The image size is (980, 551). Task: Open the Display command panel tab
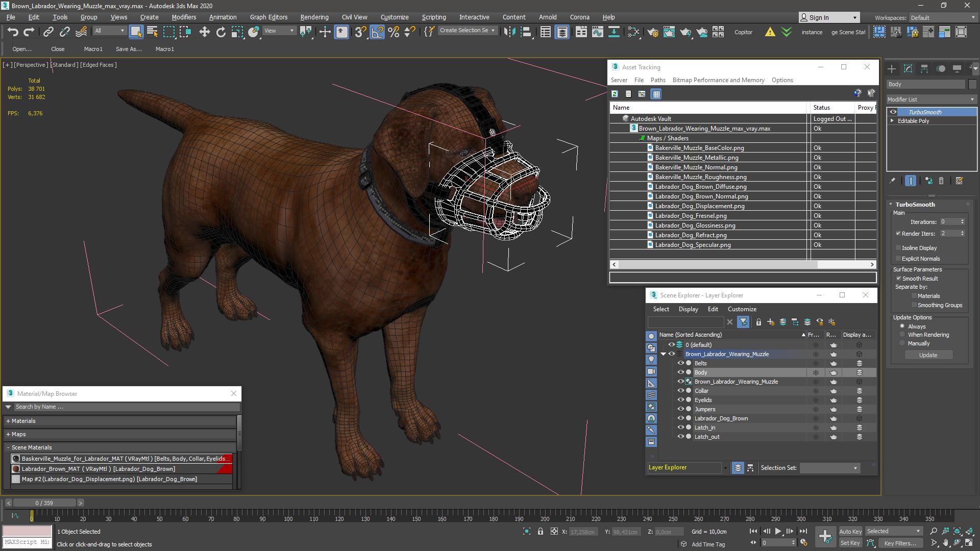click(957, 68)
